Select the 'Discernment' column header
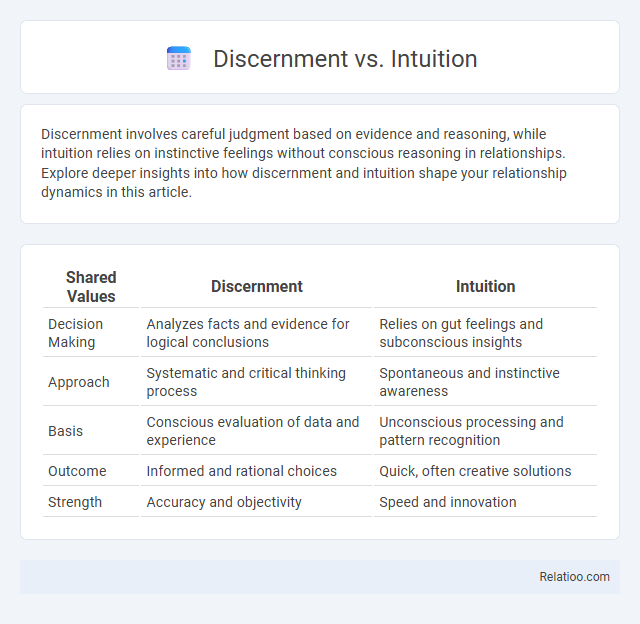Image resolution: width=640 pixels, height=624 pixels. tap(257, 286)
